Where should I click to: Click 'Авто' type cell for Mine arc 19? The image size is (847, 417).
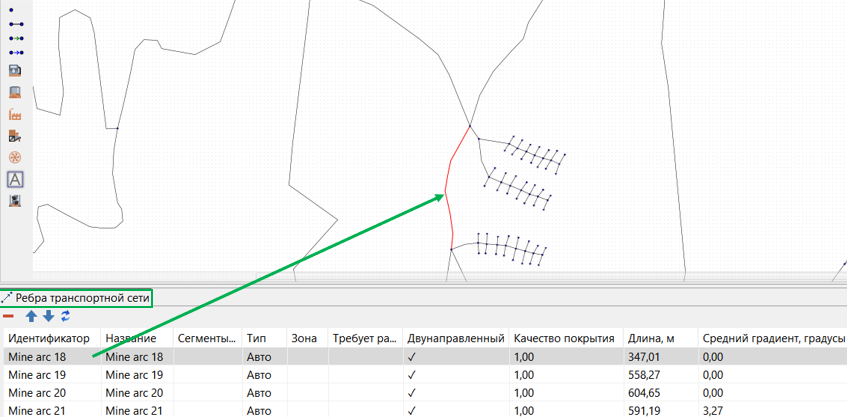pos(264,375)
